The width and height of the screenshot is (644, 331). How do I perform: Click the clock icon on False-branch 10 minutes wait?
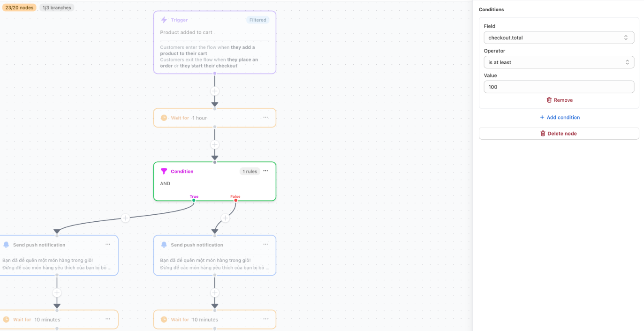(x=164, y=319)
